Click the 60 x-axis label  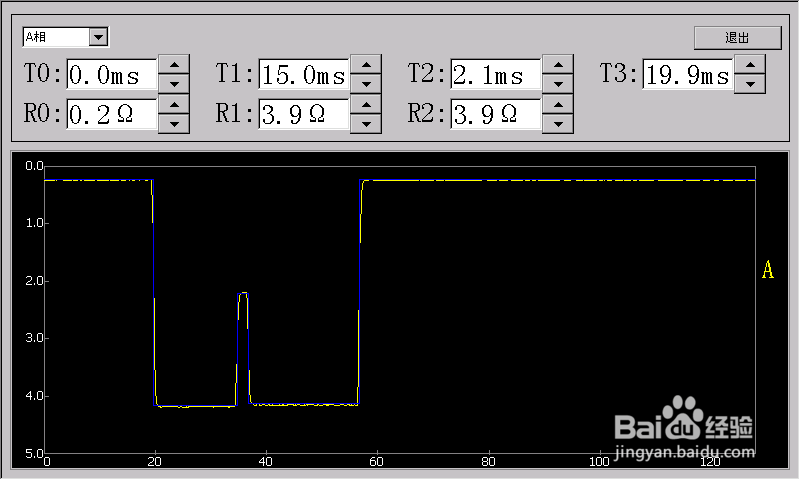pyautogui.click(x=377, y=462)
